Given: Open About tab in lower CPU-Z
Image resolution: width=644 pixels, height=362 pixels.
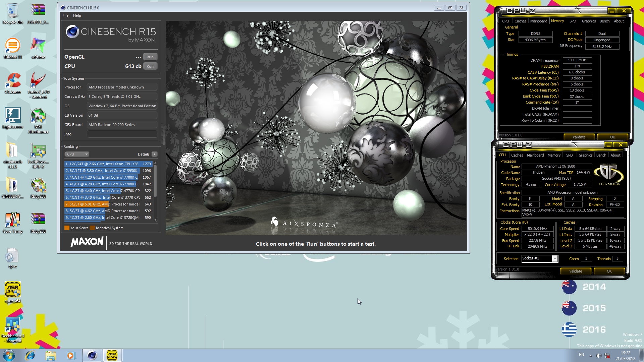Looking at the screenshot, I should coord(615,155).
